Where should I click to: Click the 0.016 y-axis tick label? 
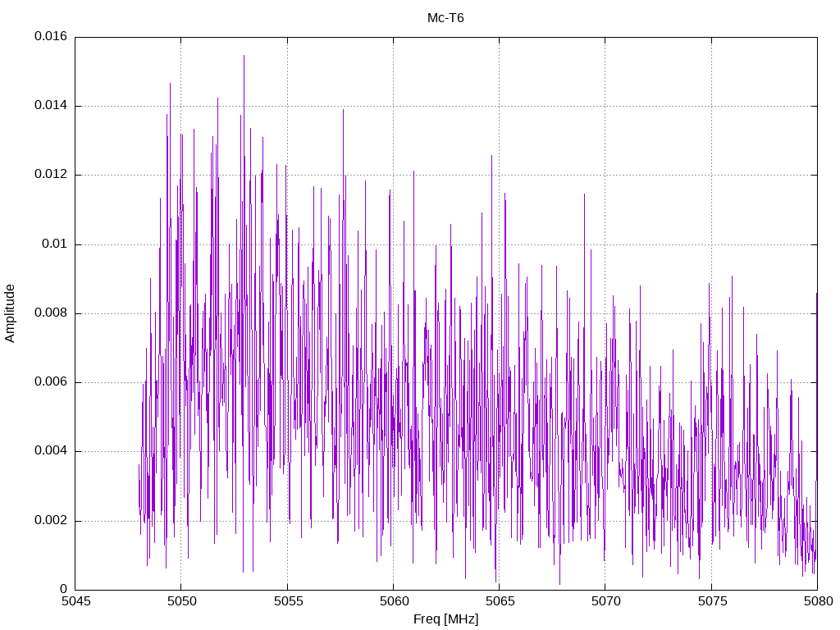pos(51,36)
